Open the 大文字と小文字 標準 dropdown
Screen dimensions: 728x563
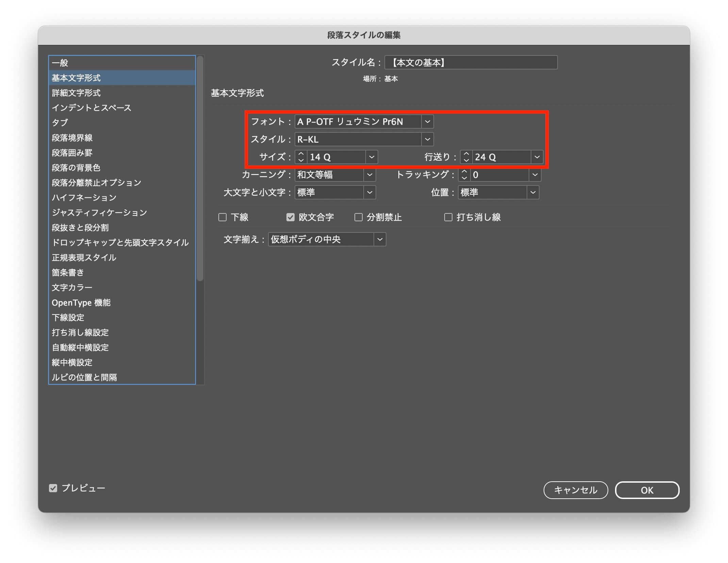click(369, 192)
